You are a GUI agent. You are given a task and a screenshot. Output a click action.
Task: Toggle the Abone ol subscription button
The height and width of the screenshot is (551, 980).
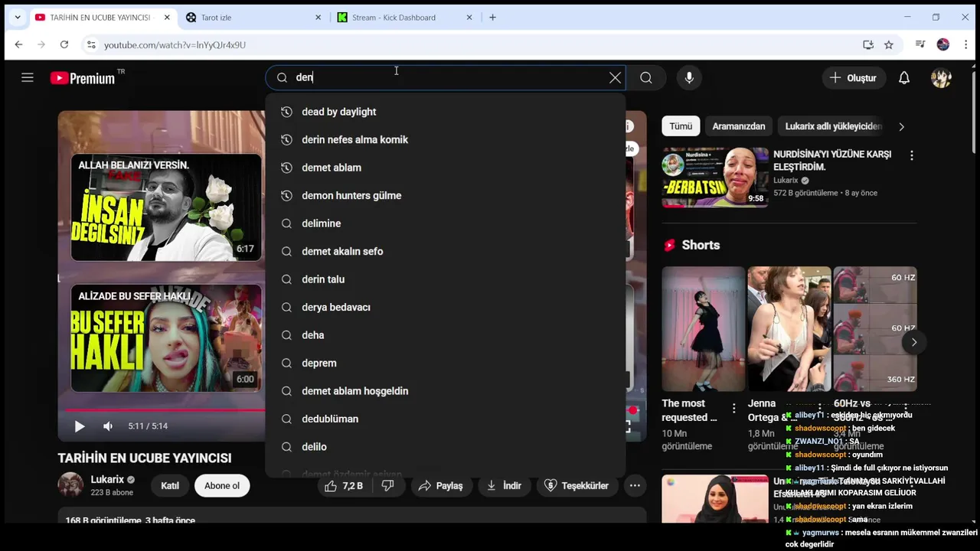click(x=222, y=486)
